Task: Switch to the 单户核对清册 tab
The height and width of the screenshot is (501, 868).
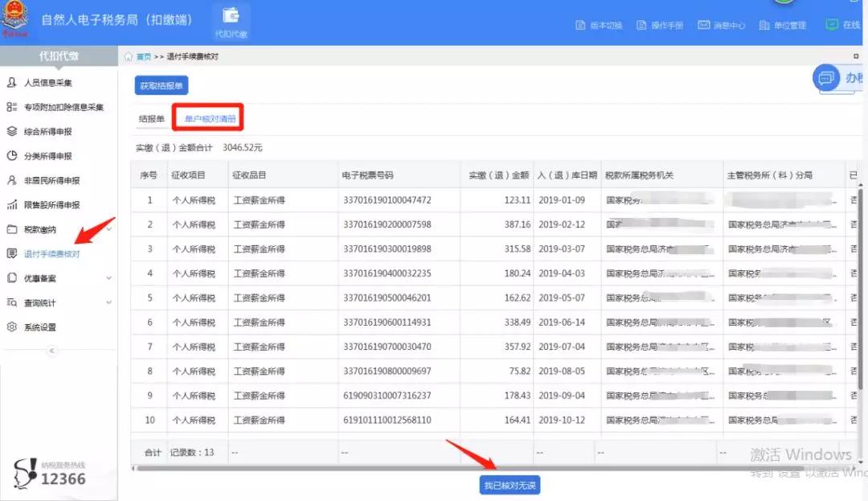Action: tap(212, 117)
